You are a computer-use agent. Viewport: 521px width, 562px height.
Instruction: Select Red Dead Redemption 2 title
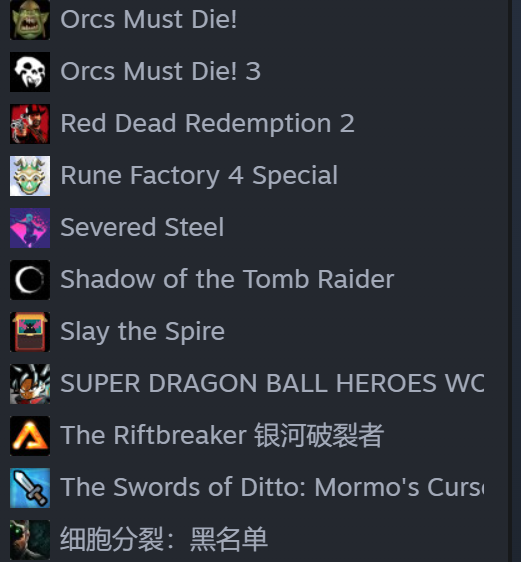(207, 123)
